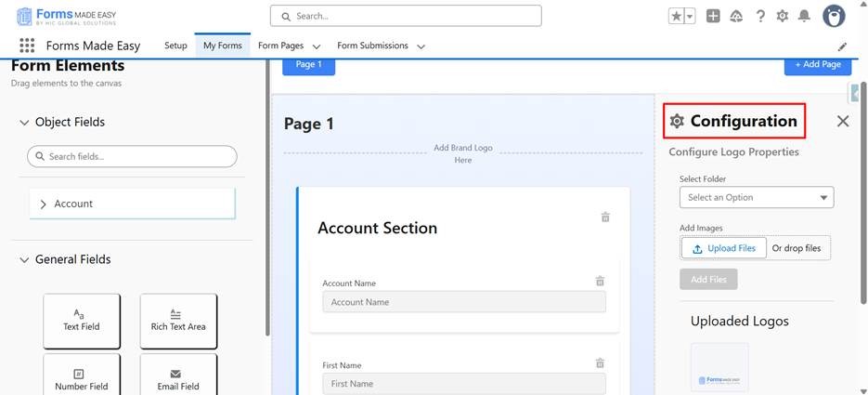868x395 pixels.
Task: Click the Search fields input box
Action: point(132,156)
